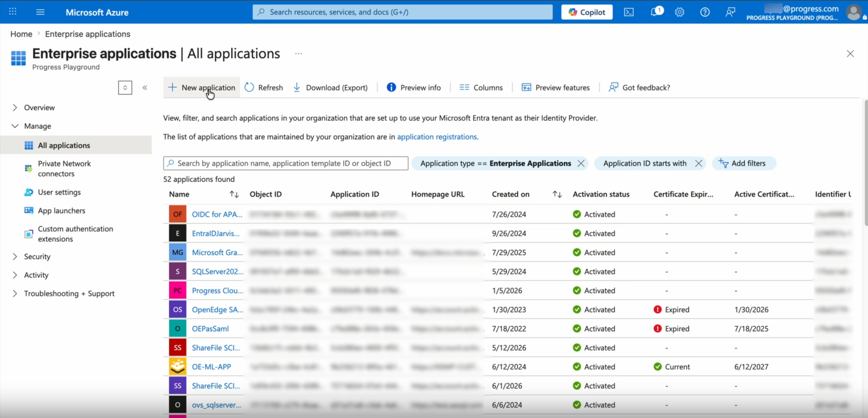Open the account profile avatar
Image resolution: width=868 pixels, height=418 pixels.
(x=854, y=12)
